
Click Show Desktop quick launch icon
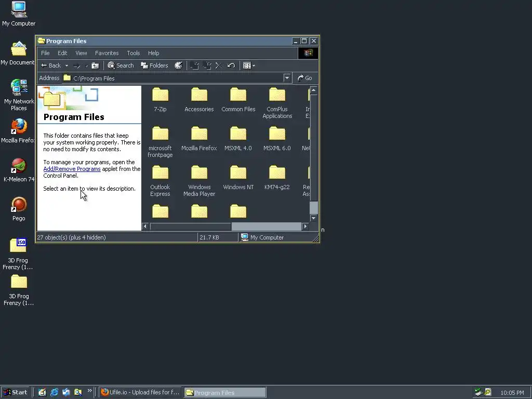(x=42, y=392)
